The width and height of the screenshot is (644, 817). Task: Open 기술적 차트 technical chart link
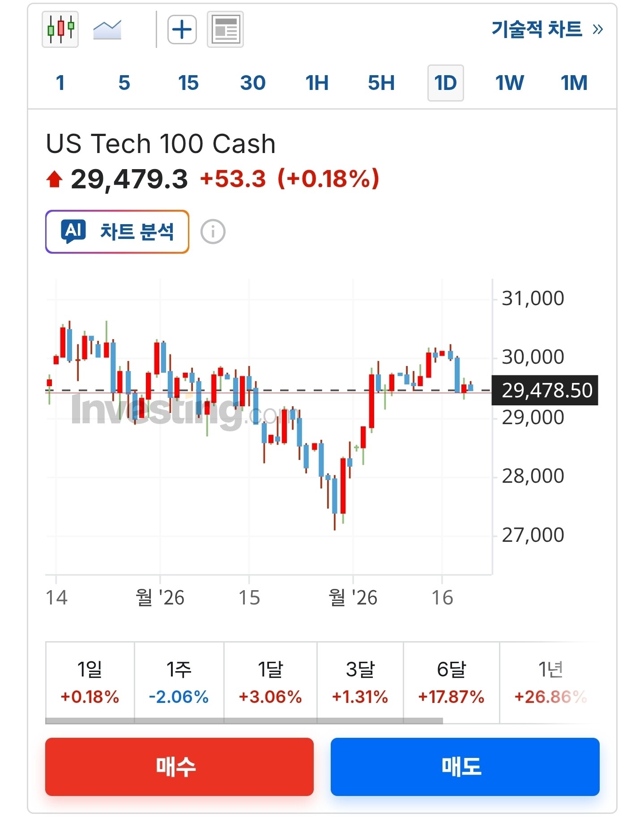tap(547, 30)
